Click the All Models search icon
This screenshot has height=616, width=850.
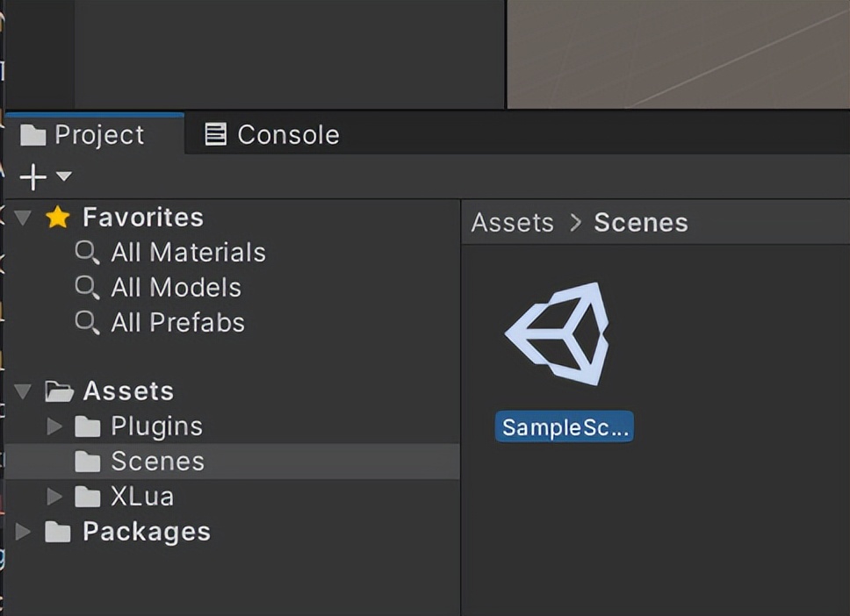[87, 288]
